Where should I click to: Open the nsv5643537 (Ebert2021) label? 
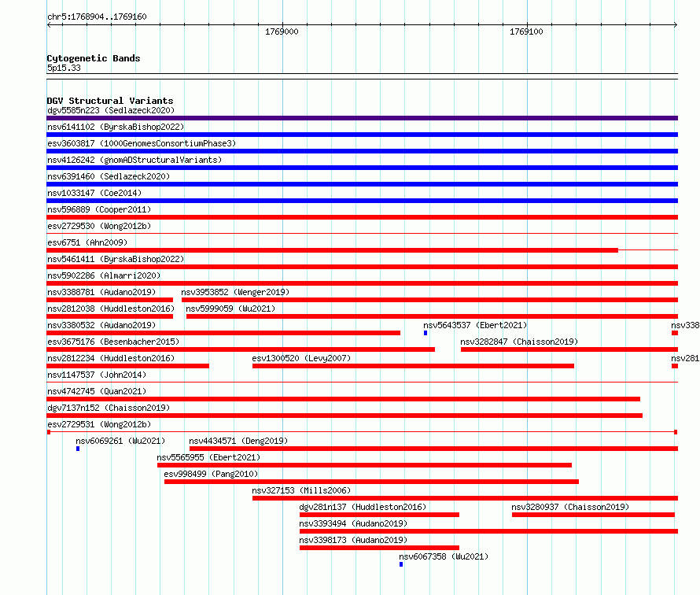pyautogui.click(x=475, y=325)
